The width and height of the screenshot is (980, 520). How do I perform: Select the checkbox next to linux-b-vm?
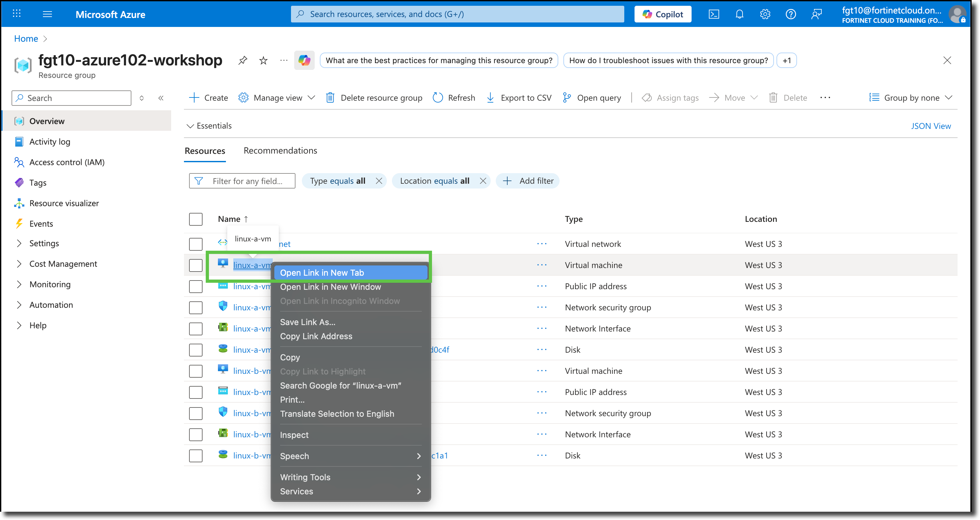pos(195,371)
